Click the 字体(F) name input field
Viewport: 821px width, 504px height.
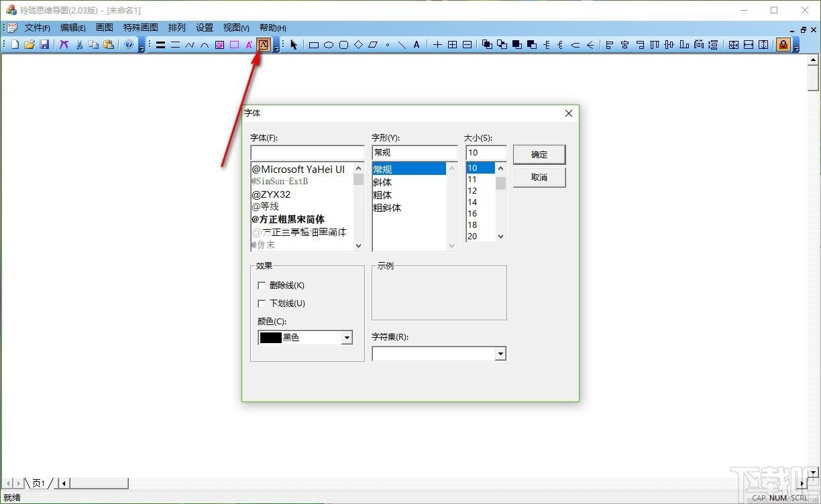307,153
